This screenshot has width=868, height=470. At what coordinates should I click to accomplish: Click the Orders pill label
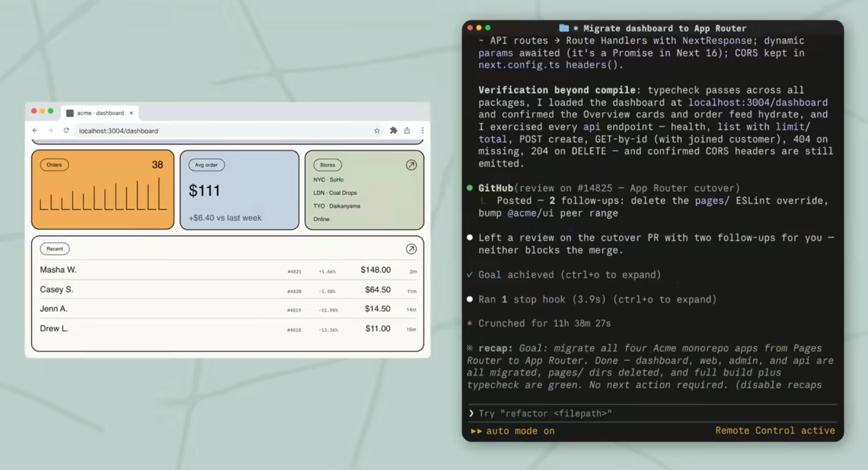pyautogui.click(x=54, y=165)
